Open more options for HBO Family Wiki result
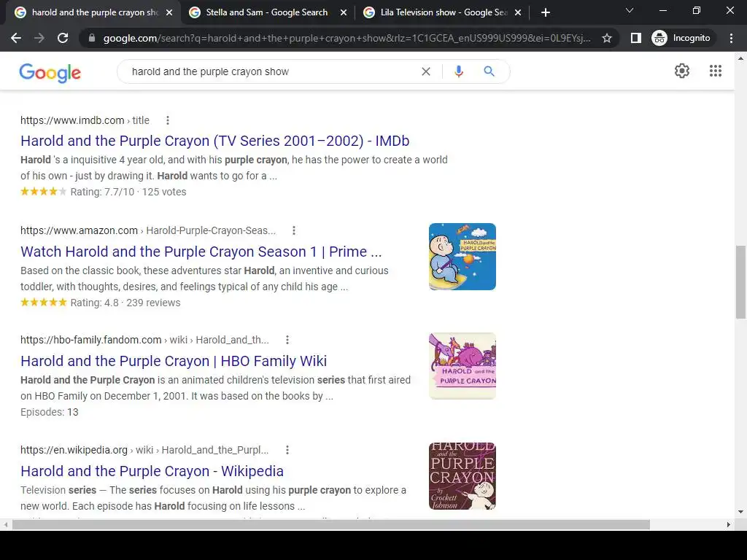The image size is (747, 560). coord(287,340)
